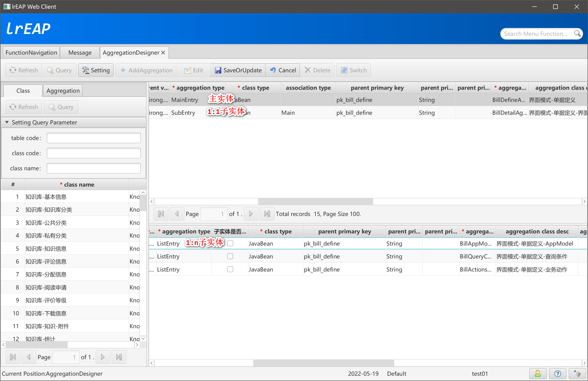This screenshot has width=588, height=381.
Task: Switch to FunctionNavigation tab
Action: click(31, 53)
